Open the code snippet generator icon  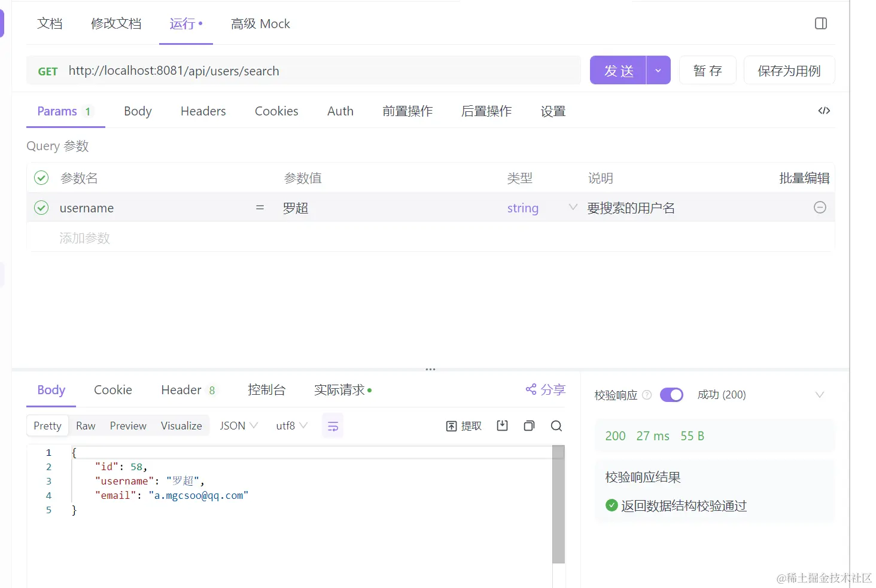[824, 111]
